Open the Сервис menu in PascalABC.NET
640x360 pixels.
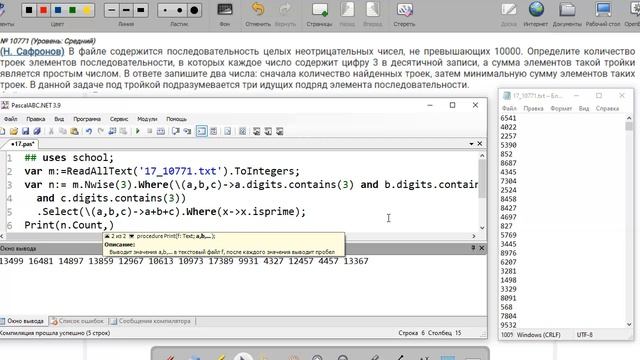[x=119, y=119]
